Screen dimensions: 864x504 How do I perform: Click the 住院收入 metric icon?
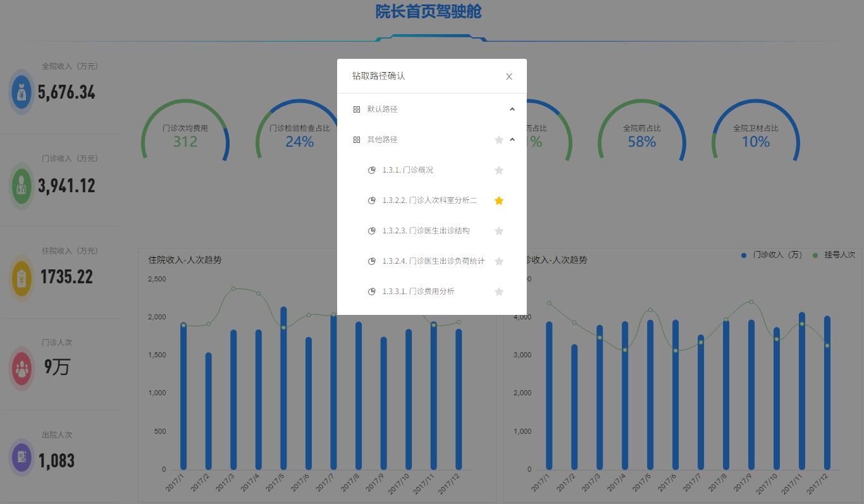[21, 278]
